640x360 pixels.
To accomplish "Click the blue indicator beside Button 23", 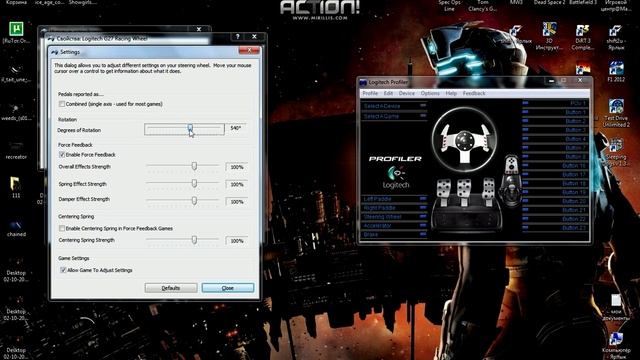I will click(x=525, y=227).
